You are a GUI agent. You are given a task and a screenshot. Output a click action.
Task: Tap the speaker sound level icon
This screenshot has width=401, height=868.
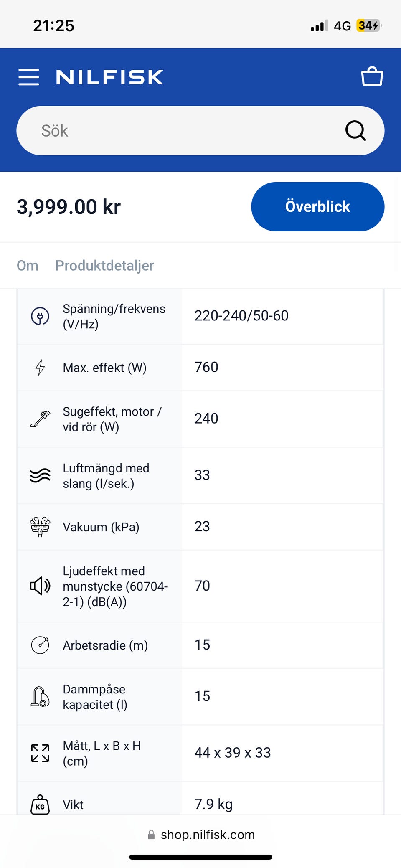pyautogui.click(x=40, y=586)
